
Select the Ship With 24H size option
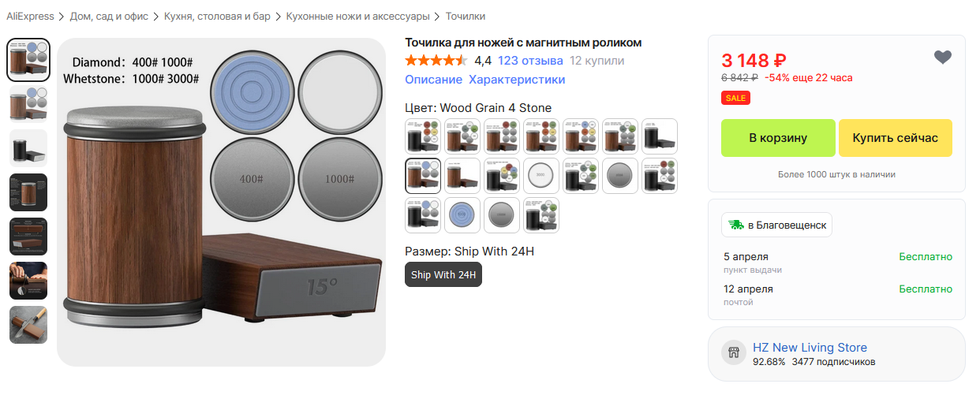tap(443, 274)
